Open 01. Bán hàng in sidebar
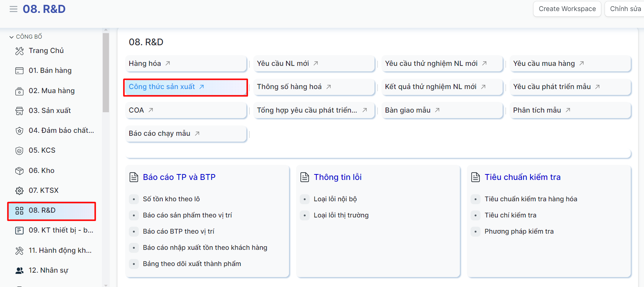Screen dimensions: 644x287 coord(50,71)
